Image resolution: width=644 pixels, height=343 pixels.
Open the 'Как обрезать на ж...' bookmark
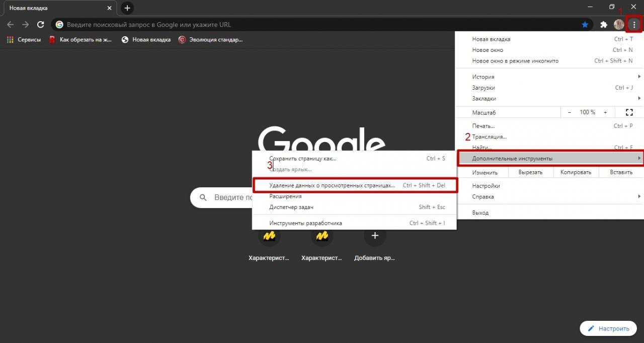[80, 39]
